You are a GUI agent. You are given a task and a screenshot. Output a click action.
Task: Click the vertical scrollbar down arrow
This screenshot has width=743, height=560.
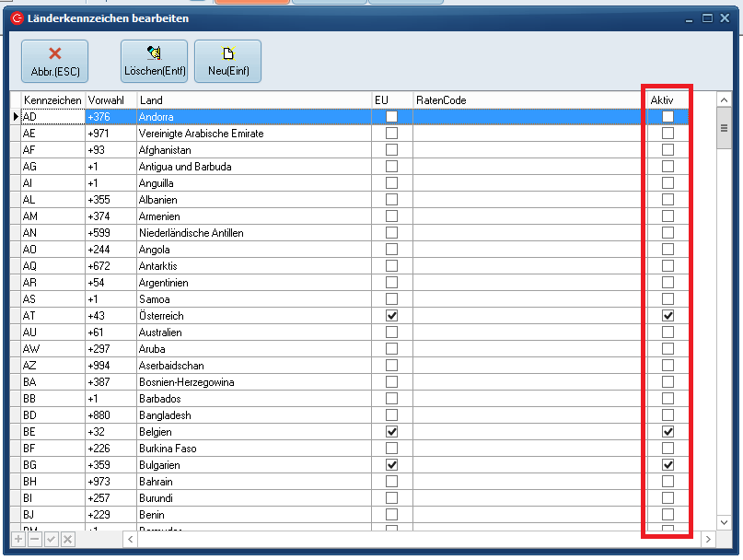point(724,523)
